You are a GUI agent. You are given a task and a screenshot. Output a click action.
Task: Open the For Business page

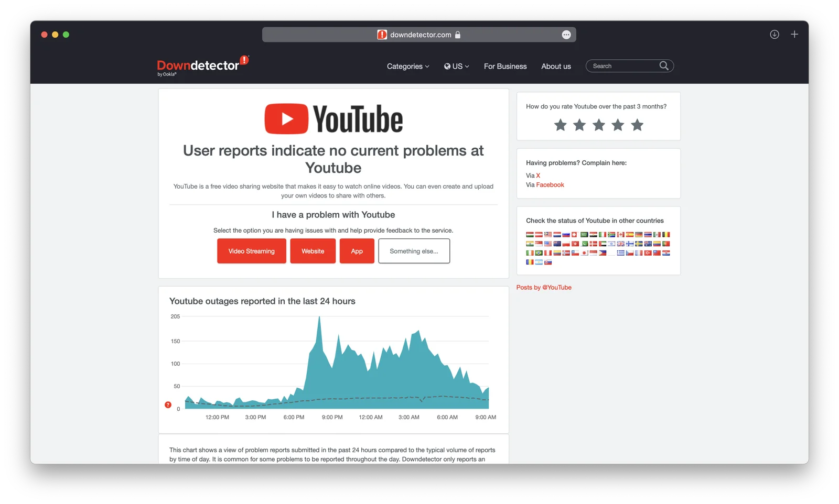pyautogui.click(x=505, y=66)
